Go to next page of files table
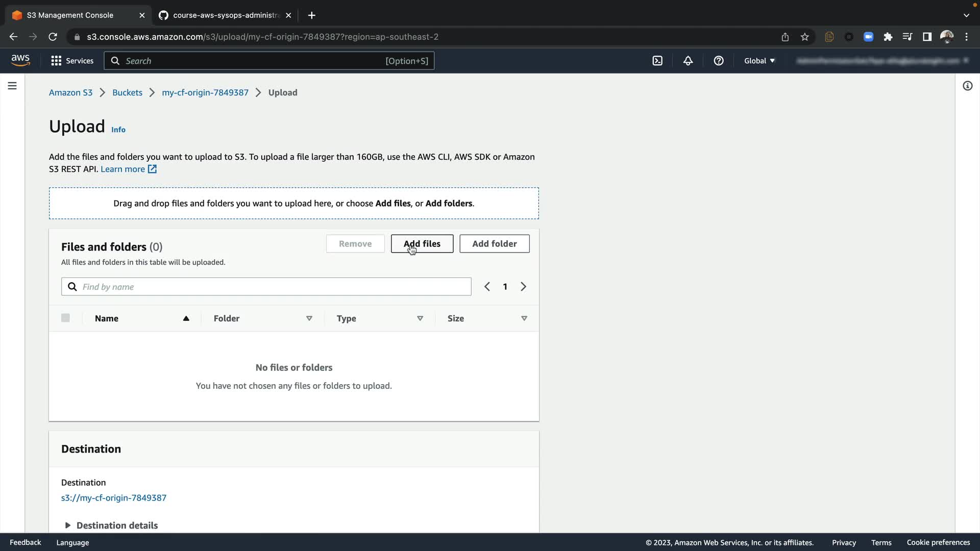The width and height of the screenshot is (980, 551). 523,287
